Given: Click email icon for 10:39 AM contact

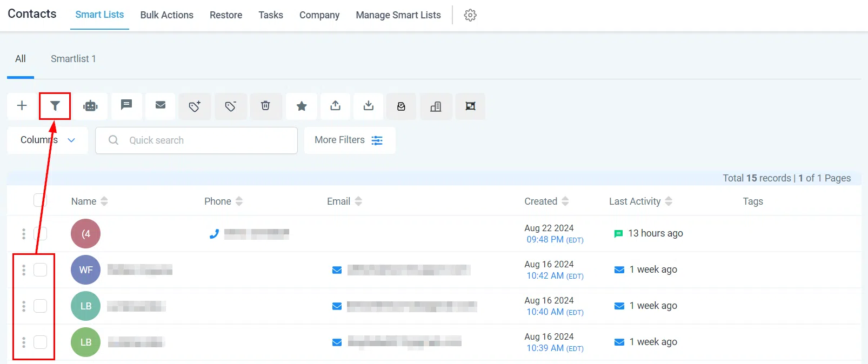Looking at the screenshot, I should click(337, 342).
